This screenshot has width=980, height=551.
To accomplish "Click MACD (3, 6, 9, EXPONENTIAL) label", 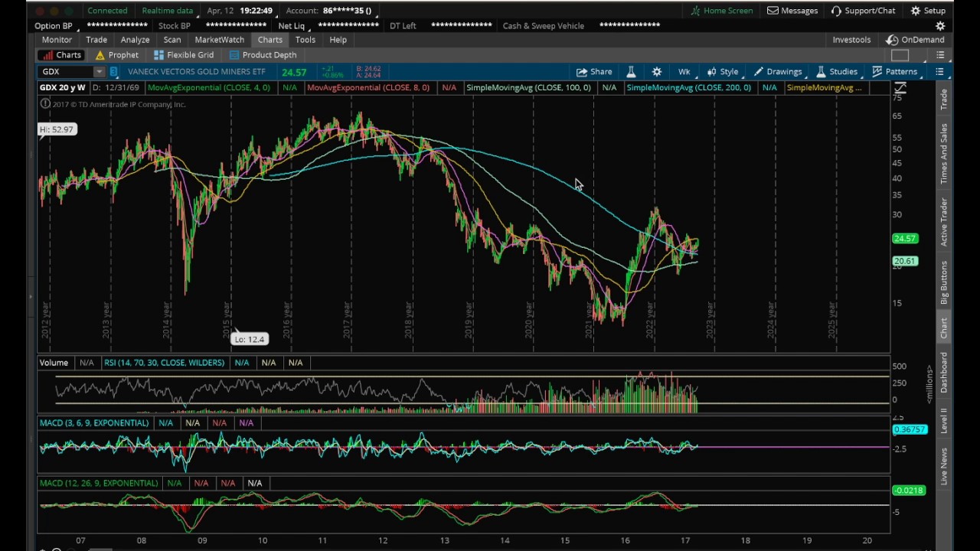I will pos(94,423).
